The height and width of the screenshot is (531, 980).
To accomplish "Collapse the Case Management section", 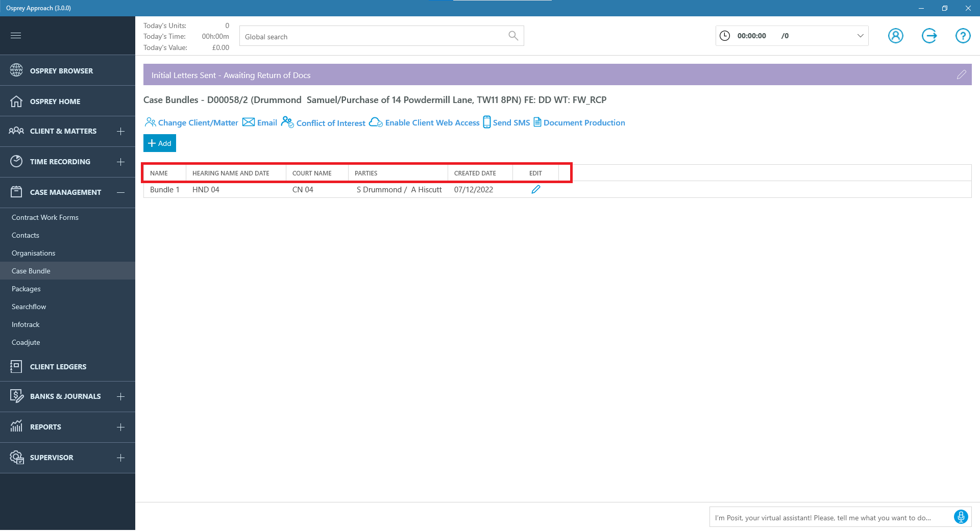I will pyautogui.click(x=120, y=192).
